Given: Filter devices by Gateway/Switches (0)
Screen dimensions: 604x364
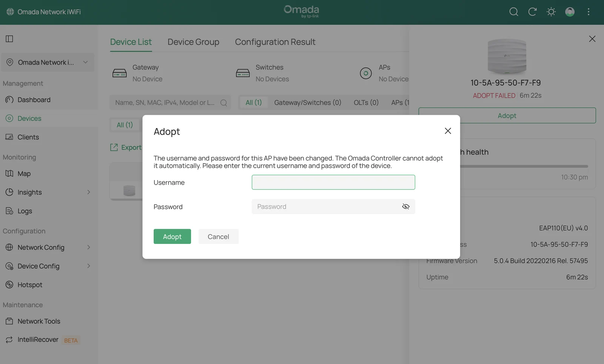Looking at the screenshot, I should 308,102.
